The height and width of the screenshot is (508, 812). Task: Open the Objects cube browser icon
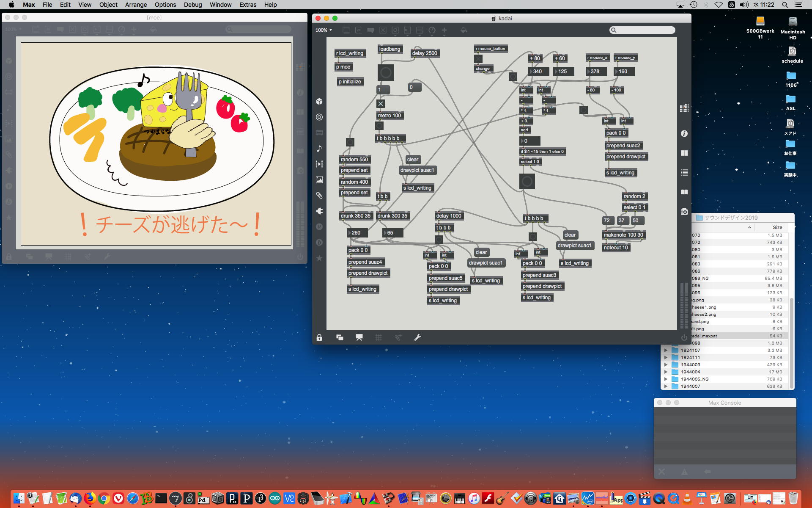coord(319,101)
